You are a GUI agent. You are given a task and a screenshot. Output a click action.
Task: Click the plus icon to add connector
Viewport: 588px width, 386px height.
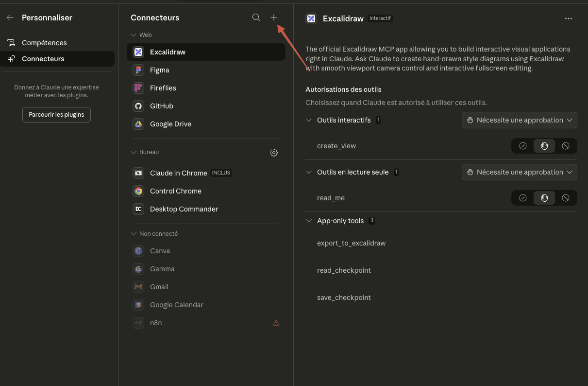pos(274,18)
